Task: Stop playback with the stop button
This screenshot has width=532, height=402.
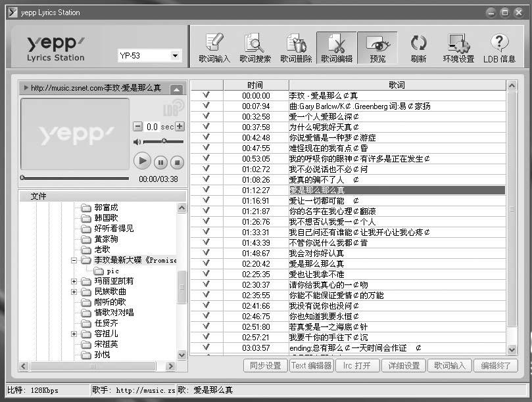Action: pos(177,163)
